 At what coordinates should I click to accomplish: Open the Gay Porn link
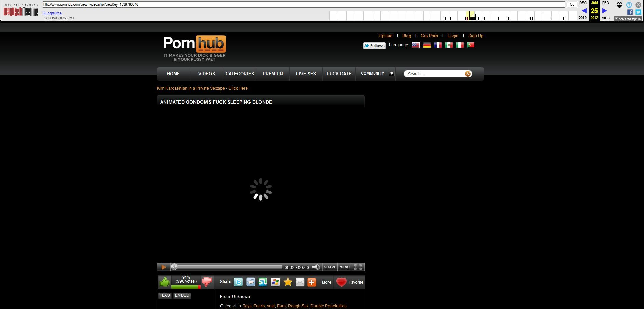429,36
